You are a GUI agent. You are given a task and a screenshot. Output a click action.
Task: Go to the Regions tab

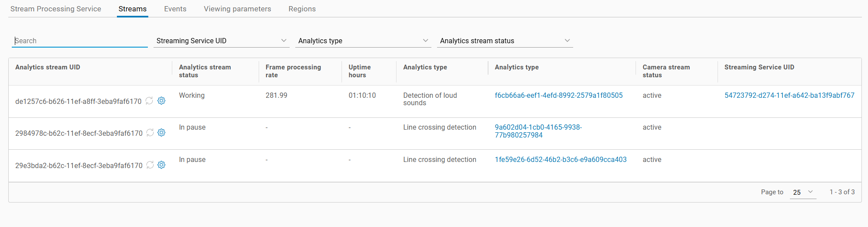(x=302, y=9)
